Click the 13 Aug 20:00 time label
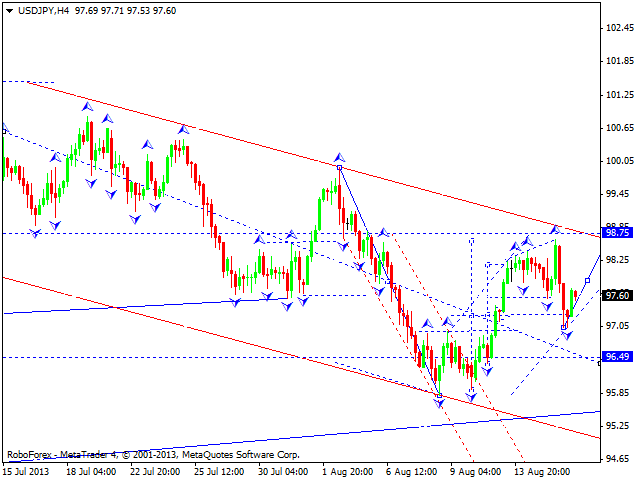This screenshot has width=640, height=480. [542, 472]
